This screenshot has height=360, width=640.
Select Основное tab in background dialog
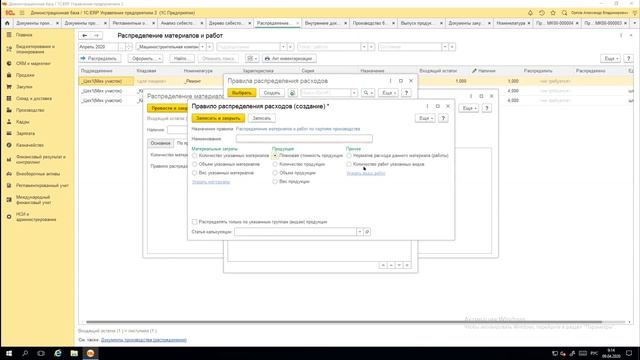point(160,143)
